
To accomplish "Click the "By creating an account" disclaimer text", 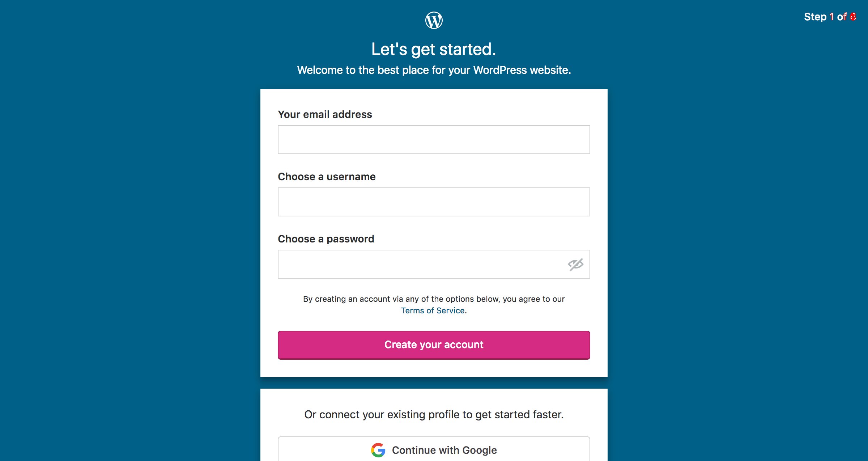I will point(434,299).
